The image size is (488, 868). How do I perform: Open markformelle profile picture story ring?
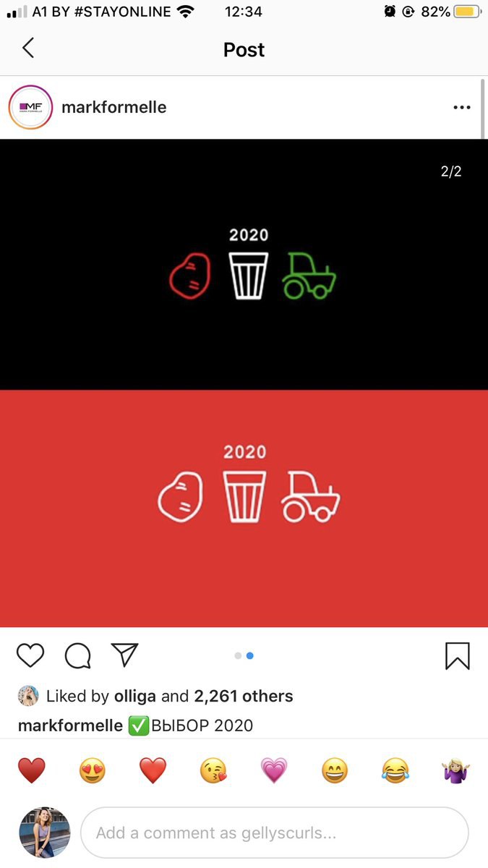[30, 107]
